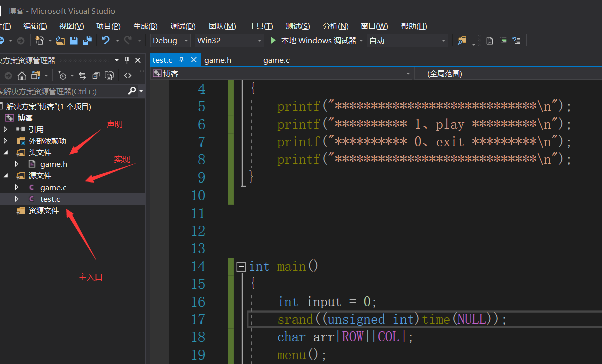The image size is (602, 364).
Task: Undo the last edit
Action: [106, 41]
